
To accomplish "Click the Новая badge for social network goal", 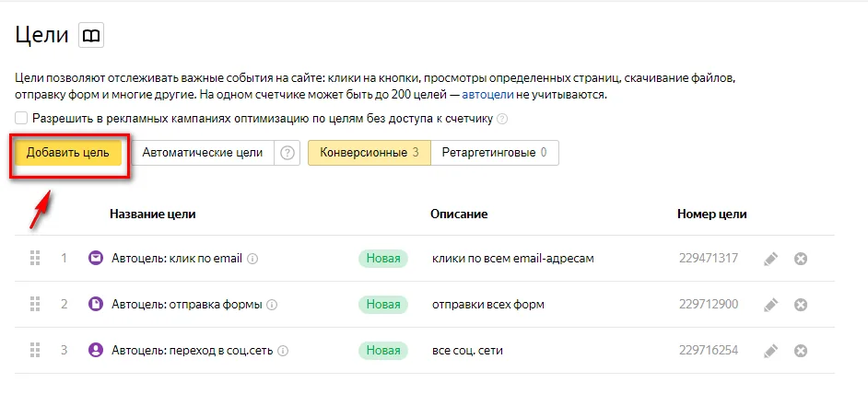I will 383,351.
